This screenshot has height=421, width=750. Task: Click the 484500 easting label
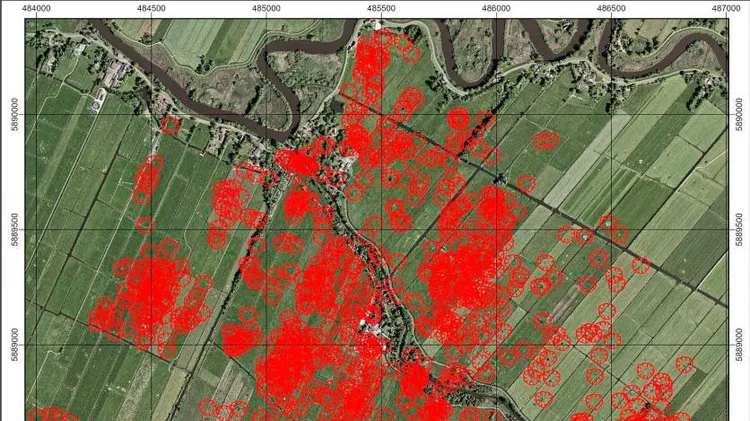151,8
